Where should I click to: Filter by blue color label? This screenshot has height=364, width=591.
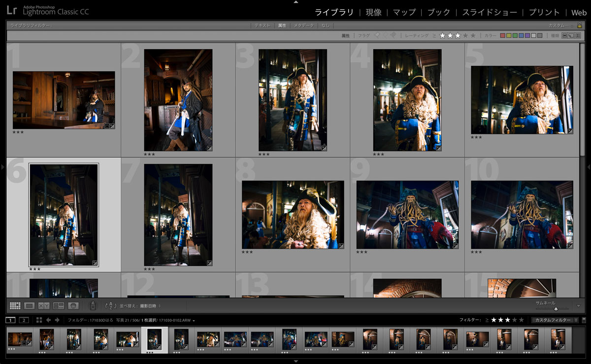tap(522, 35)
